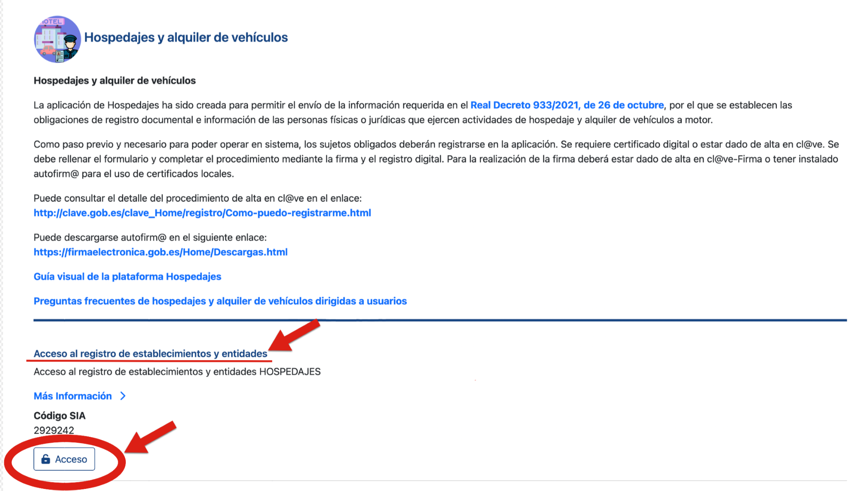Open the firmaelectronica.gob.es Descargas link
The width and height of the screenshot is (868, 491).
[x=161, y=252]
